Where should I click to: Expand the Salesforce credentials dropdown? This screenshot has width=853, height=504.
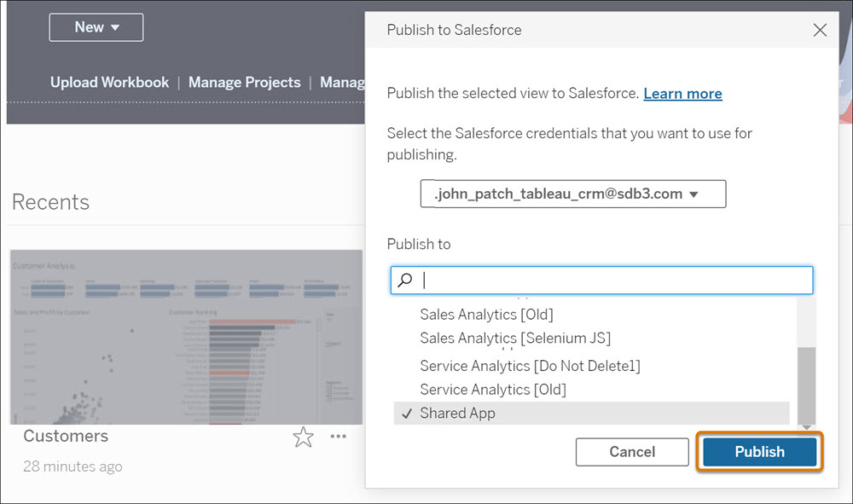tap(573, 194)
